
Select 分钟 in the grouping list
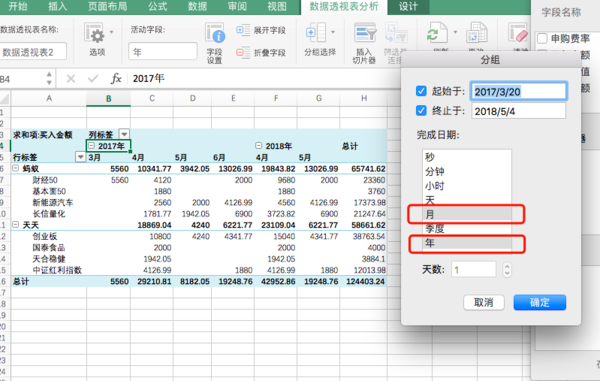(467, 172)
